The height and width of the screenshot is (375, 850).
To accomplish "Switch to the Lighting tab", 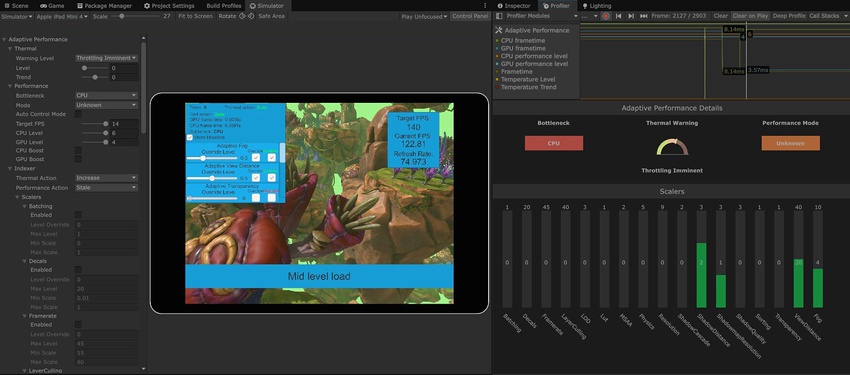I will pyautogui.click(x=597, y=5).
